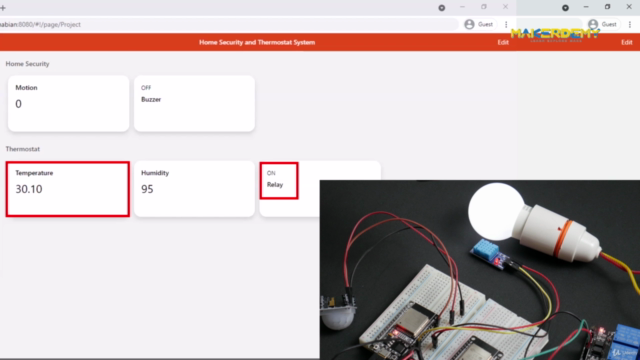Open a new tab with the plus button
Screen dimensions: 640x360
pyautogui.click(x=3, y=7)
